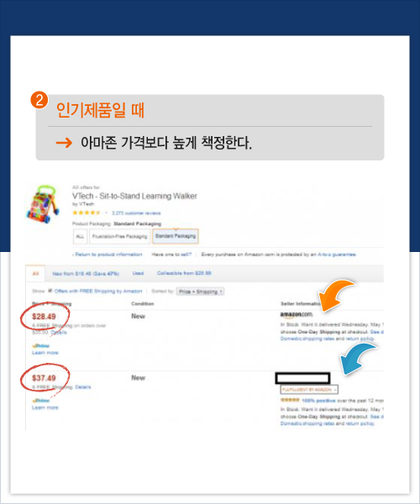The image size is (420, 504).
Task: Click the Prime badge under $28.49
Action: 41,346
